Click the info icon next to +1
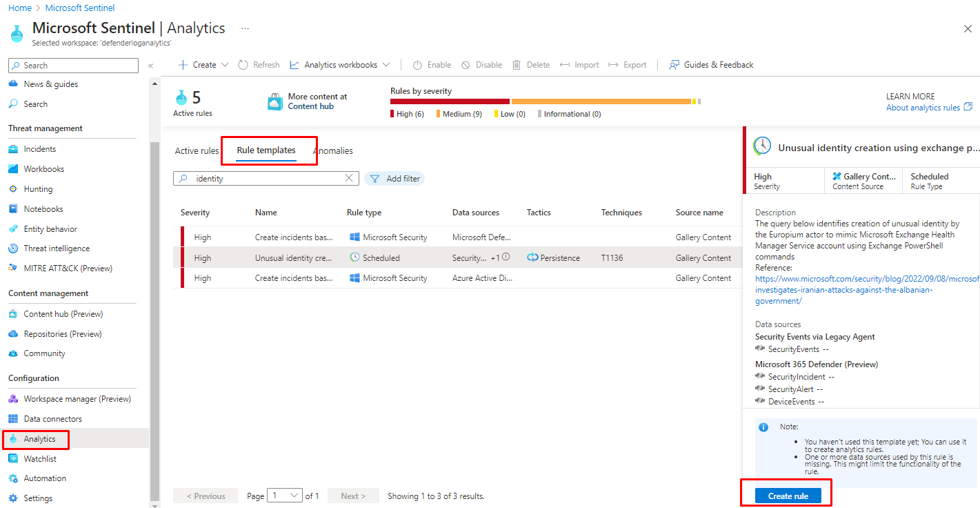Image resolution: width=980 pixels, height=508 pixels. click(x=506, y=257)
